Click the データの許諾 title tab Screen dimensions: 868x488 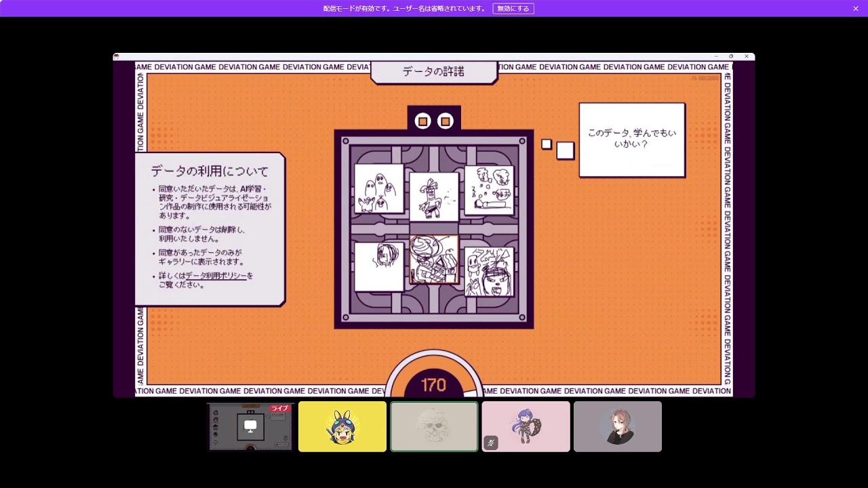click(x=434, y=72)
